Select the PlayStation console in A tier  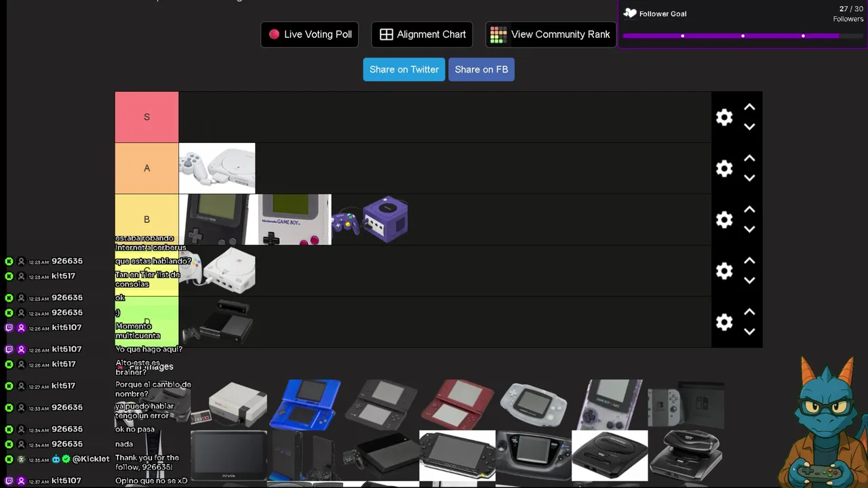217,168
